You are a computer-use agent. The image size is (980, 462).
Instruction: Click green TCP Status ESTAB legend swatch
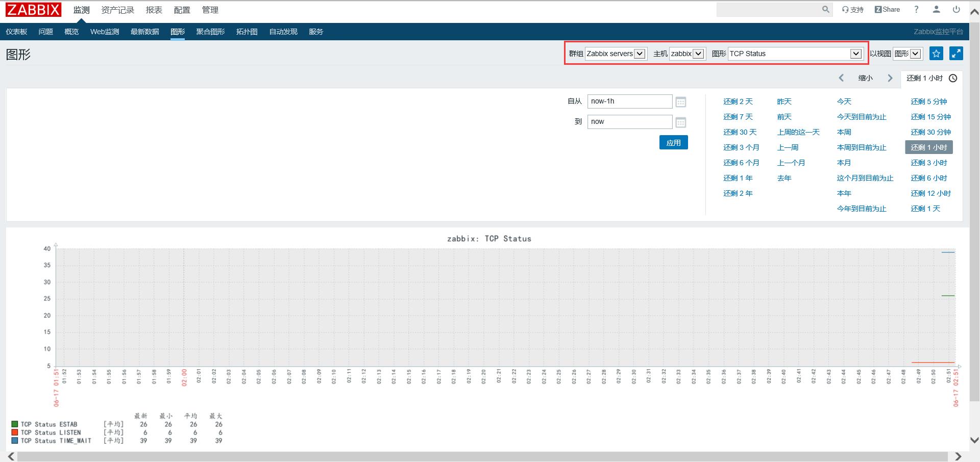click(x=15, y=424)
